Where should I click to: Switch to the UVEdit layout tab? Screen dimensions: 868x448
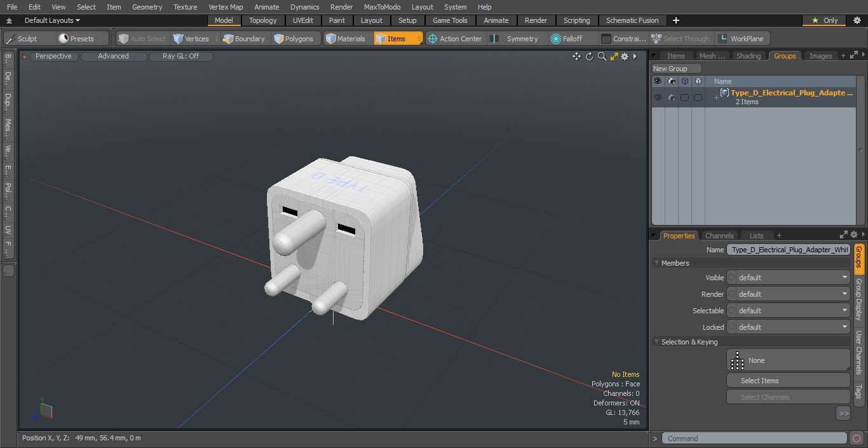point(303,20)
